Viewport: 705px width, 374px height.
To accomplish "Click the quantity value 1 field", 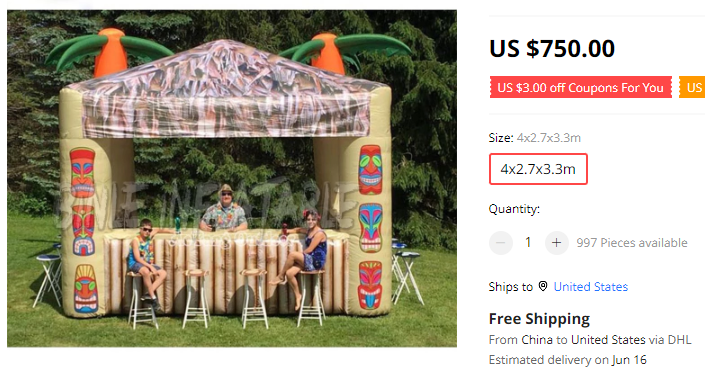I will click(528, 243).
